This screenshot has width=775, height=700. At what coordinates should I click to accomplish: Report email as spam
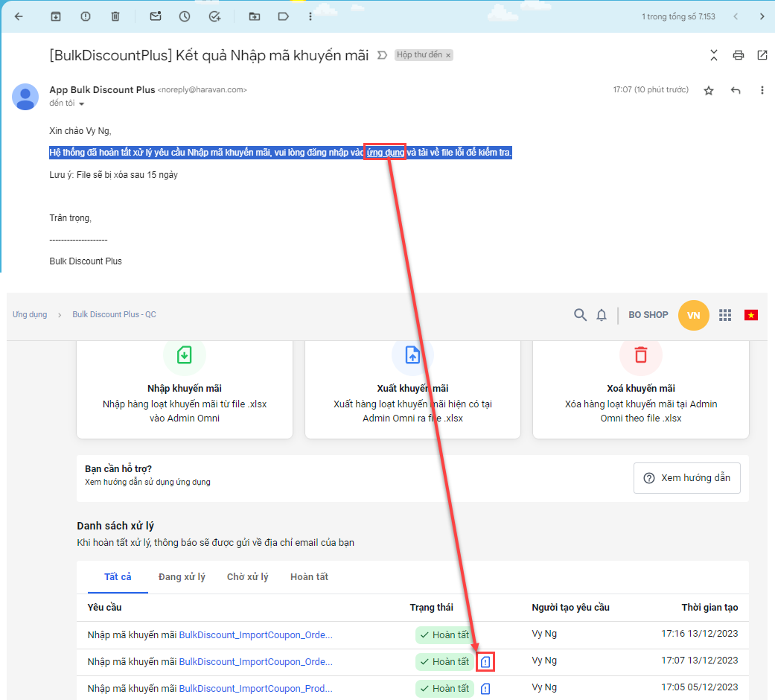(86, 16)
